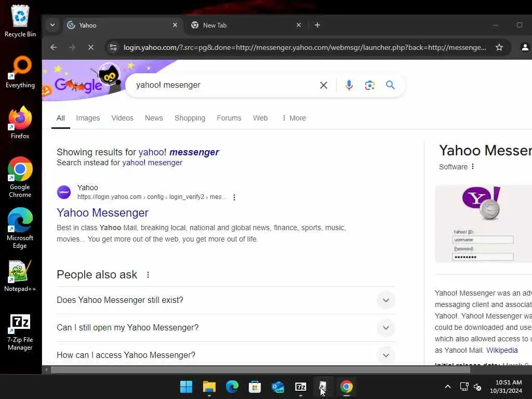The image size is (532, 399).
Task: Select the News results tab
Action: pos(154,118)
